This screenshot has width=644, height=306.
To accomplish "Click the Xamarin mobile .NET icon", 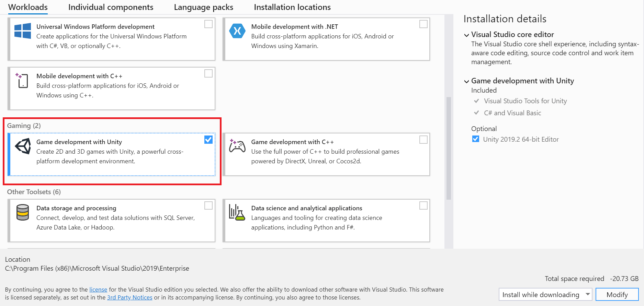I will click(237, 31).
